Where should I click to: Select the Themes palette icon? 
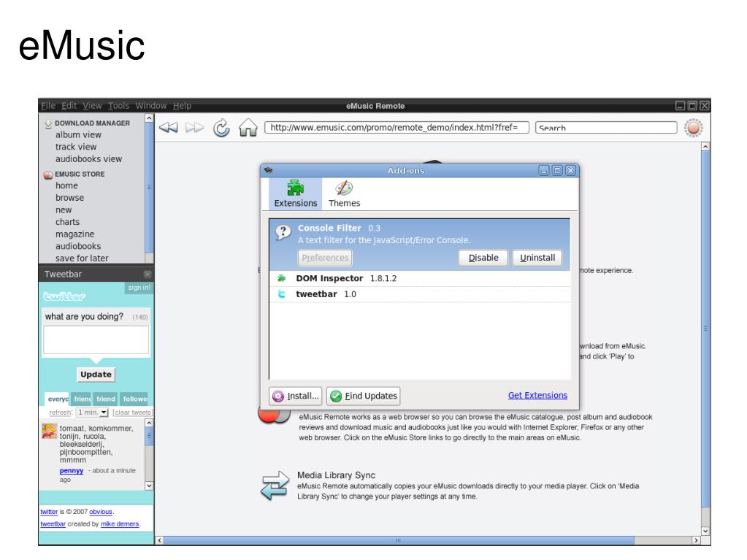[x=344, y=188]
